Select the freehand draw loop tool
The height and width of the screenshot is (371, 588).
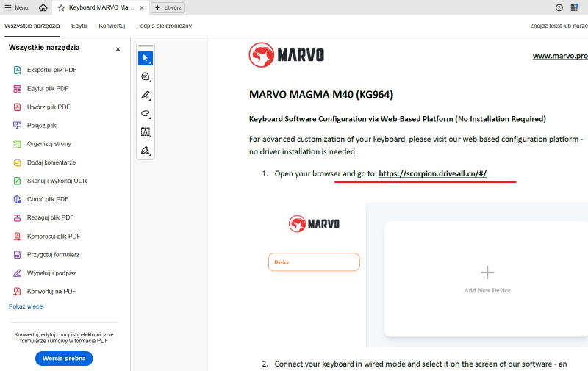click(x=146, y=114)
